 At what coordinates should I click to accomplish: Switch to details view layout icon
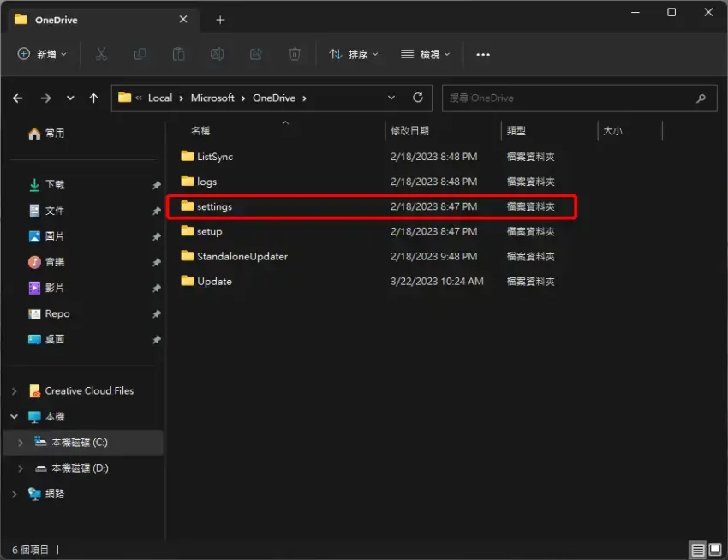pos(698,549)
